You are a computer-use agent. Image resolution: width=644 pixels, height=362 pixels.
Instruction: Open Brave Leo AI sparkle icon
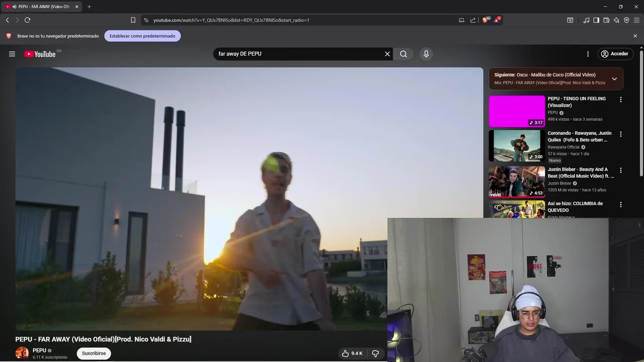coord(616,20)
